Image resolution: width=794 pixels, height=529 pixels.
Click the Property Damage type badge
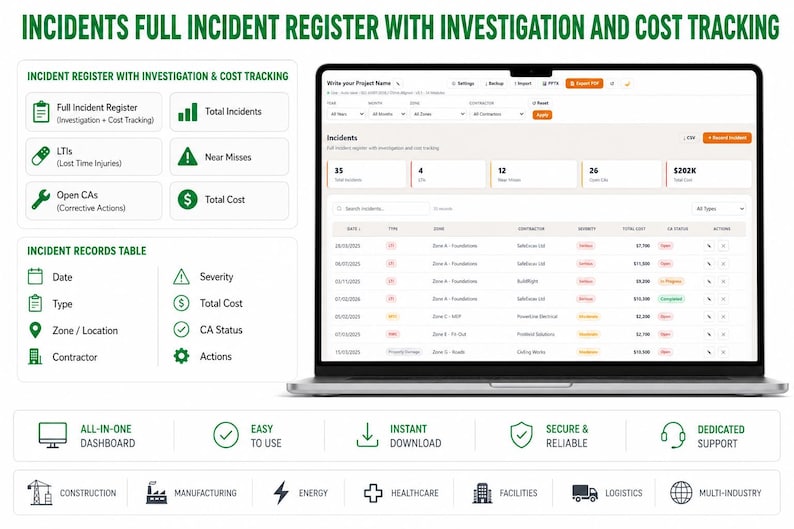pos(404,352)
